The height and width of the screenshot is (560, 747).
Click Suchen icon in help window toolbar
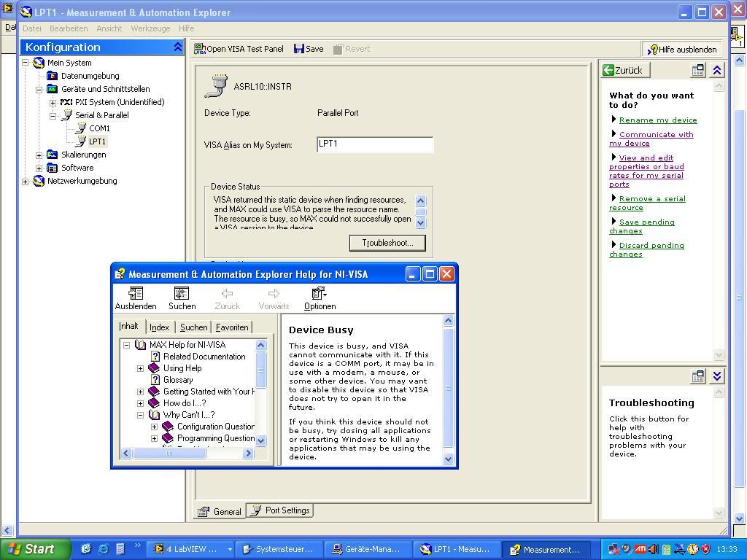point(182,298)
